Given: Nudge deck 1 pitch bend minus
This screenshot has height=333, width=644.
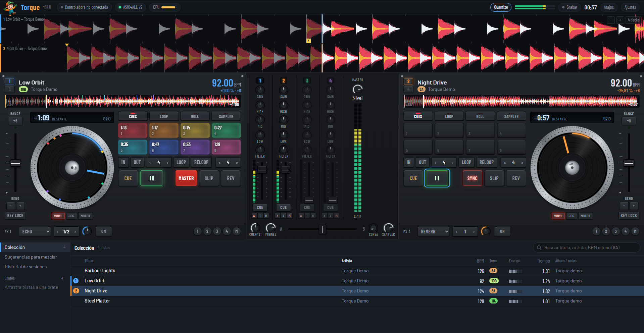Looking at the screenshot, I should pyautogui.click(x=11, y=206).
